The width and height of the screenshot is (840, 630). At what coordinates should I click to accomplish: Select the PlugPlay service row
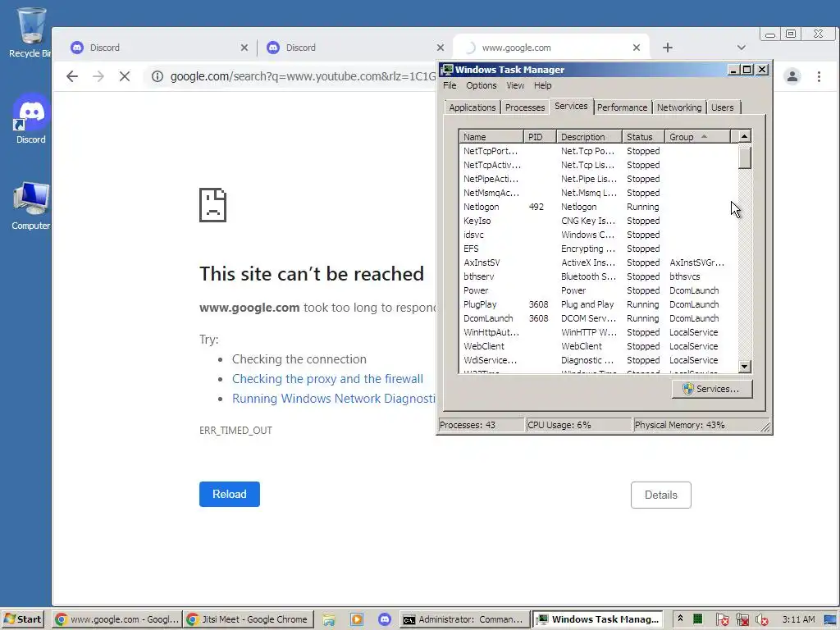(x=598, y=304)
